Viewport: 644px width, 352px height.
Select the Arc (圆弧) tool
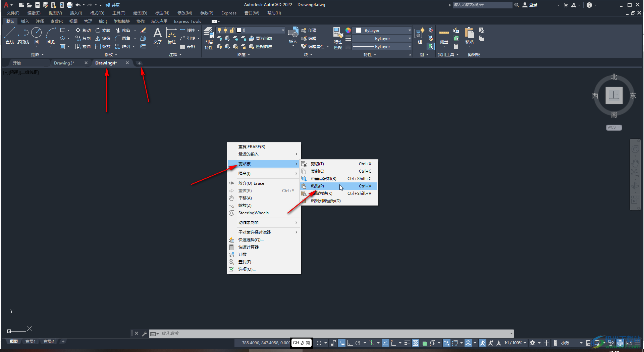coord(51,36)
